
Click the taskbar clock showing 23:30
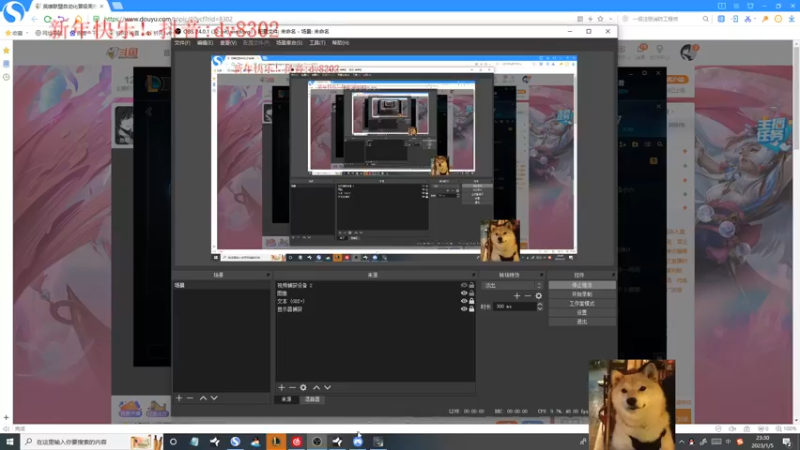pyautogui.click(x=763, y=441)
